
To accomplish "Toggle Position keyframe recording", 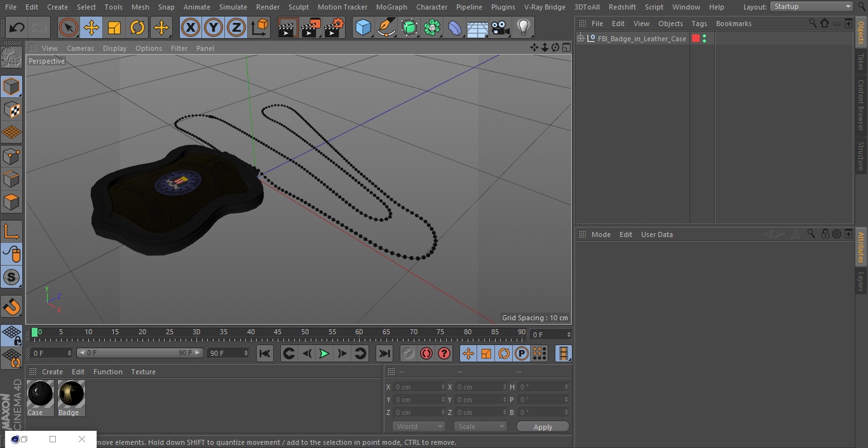I will coord(468,353).
